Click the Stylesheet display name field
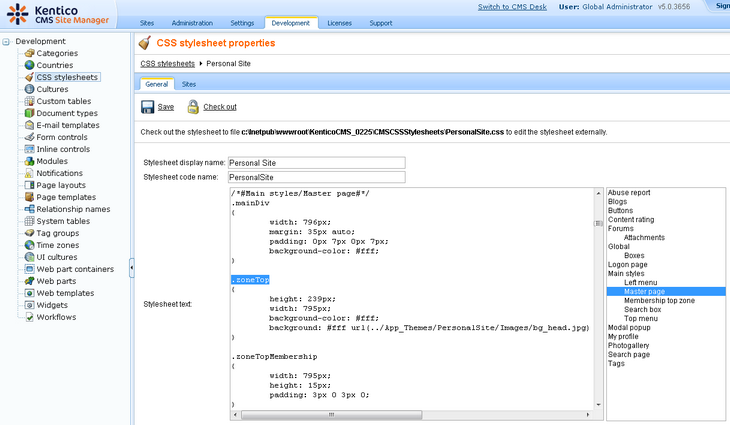The image size is (730, 425). coord(317,163)
